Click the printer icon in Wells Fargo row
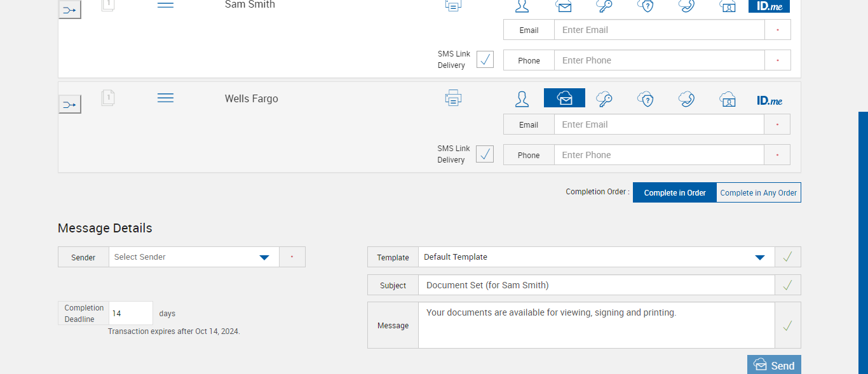 [453, 98]
